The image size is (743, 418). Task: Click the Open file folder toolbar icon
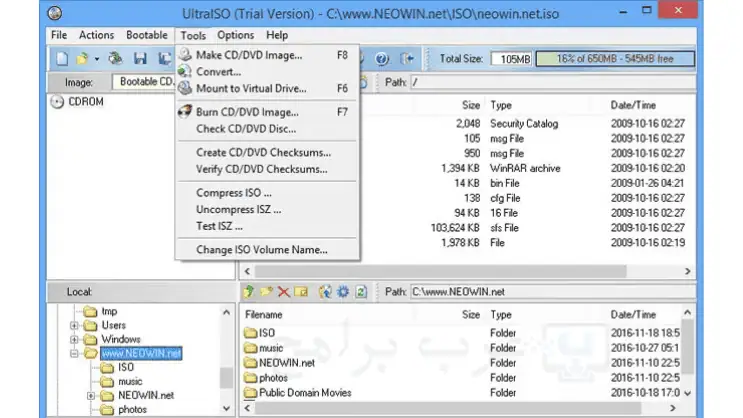(x=82, y=59)
